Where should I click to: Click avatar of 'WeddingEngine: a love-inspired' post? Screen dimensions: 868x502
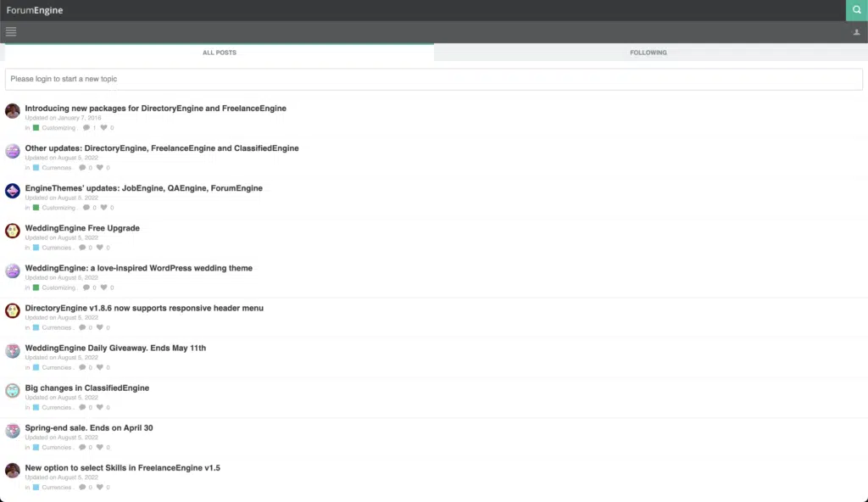(x=12, y=271)
